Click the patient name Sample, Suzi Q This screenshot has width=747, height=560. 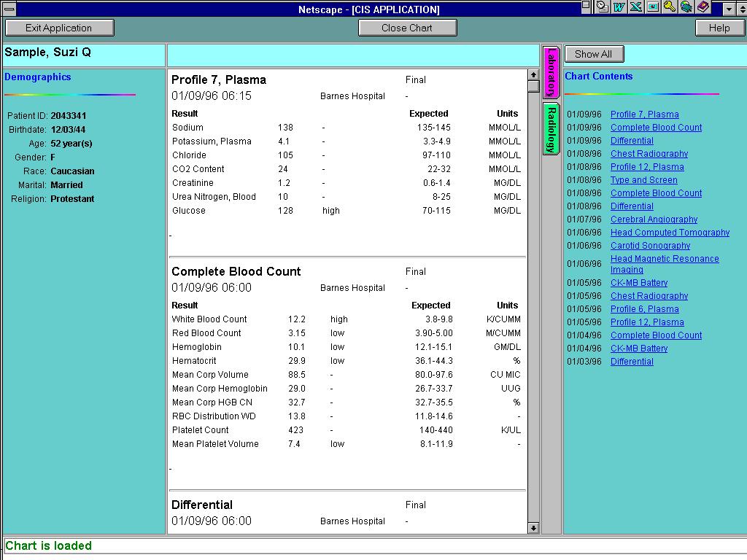pyautogui.click(x=47, y=52)
